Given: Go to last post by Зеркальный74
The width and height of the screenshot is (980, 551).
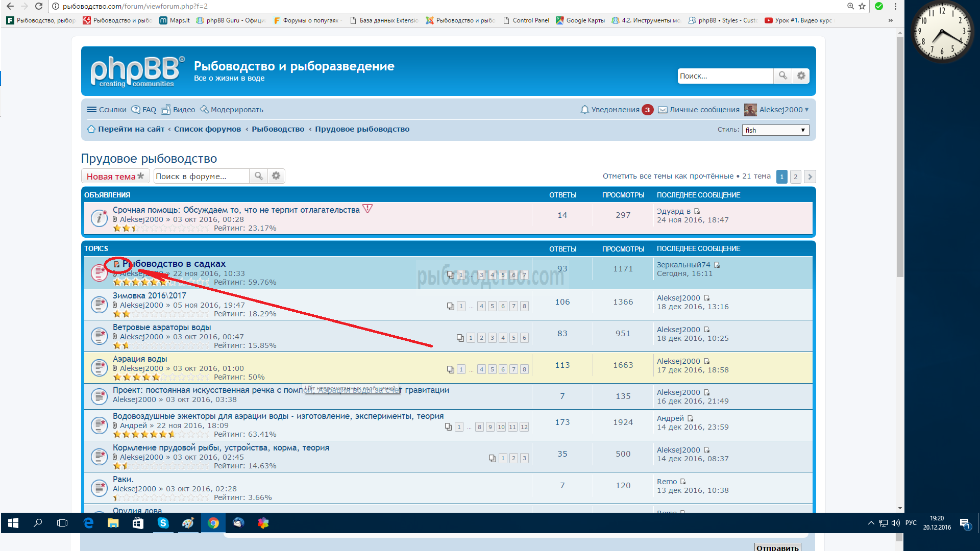Looking at the screenshot, I should 717,265.
